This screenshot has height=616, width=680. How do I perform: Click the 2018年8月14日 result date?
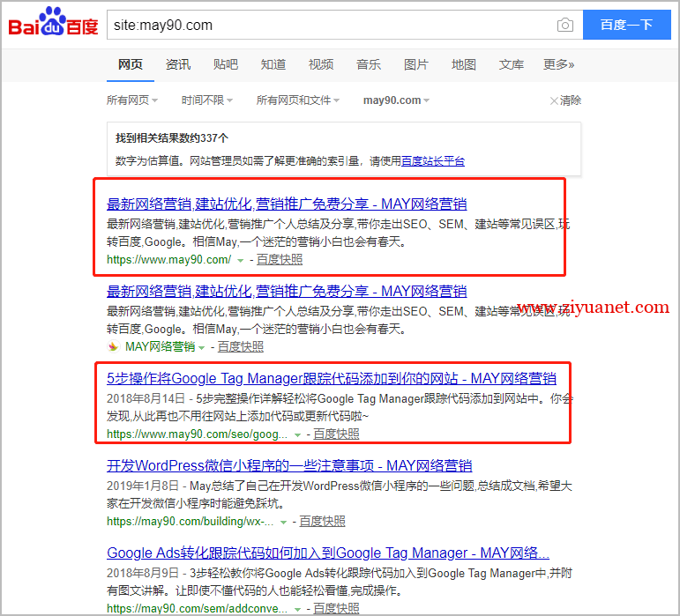[x=146, y=398]
